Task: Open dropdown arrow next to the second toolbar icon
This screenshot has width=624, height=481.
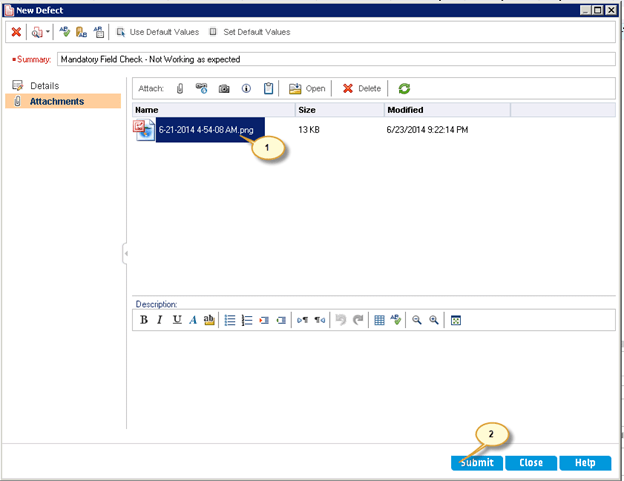Action: [x=48, y=32]
